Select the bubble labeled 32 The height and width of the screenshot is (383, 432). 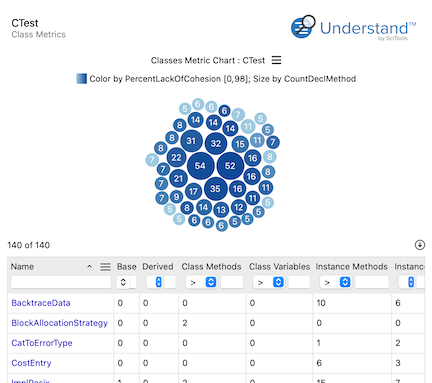click(216, 143)
